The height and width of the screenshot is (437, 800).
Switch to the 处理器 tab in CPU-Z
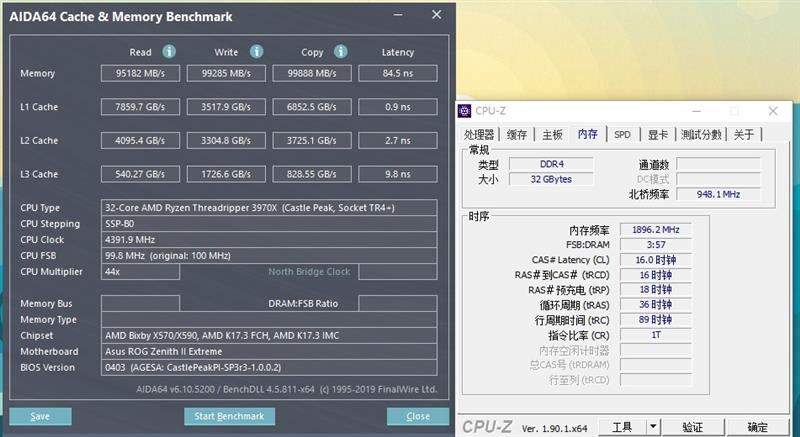click(479, 135)
